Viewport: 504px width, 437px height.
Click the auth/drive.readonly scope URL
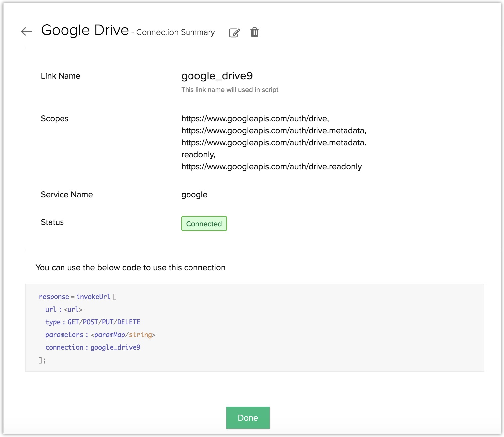click(271, 167)
